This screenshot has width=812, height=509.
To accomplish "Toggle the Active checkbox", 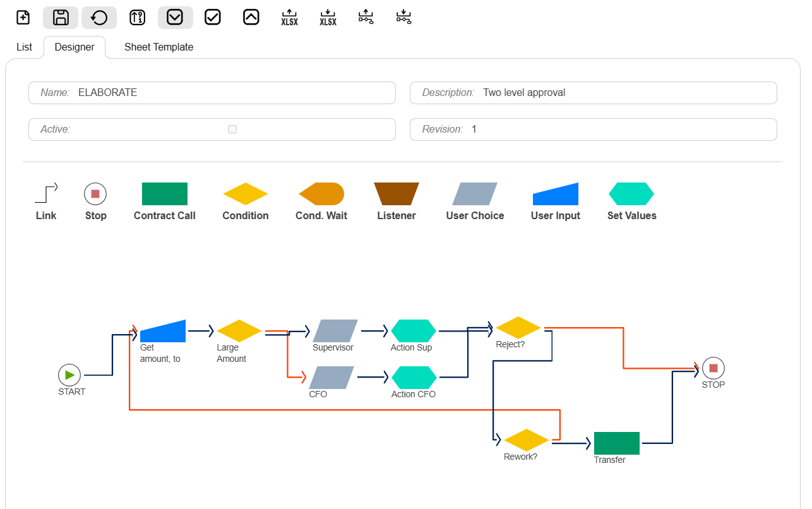I will point(232,129).
